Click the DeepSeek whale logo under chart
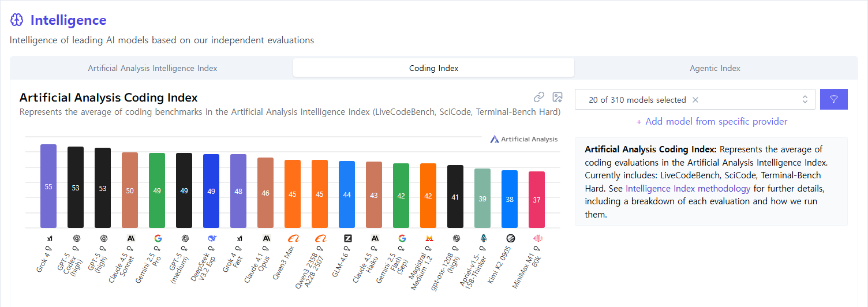The height and width of the screenshot is (307, 868). click(211, 238)
